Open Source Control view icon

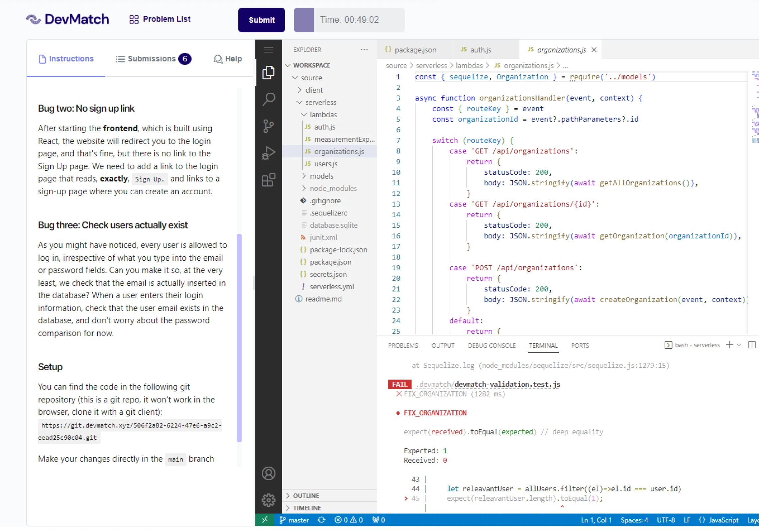[269, 126]
